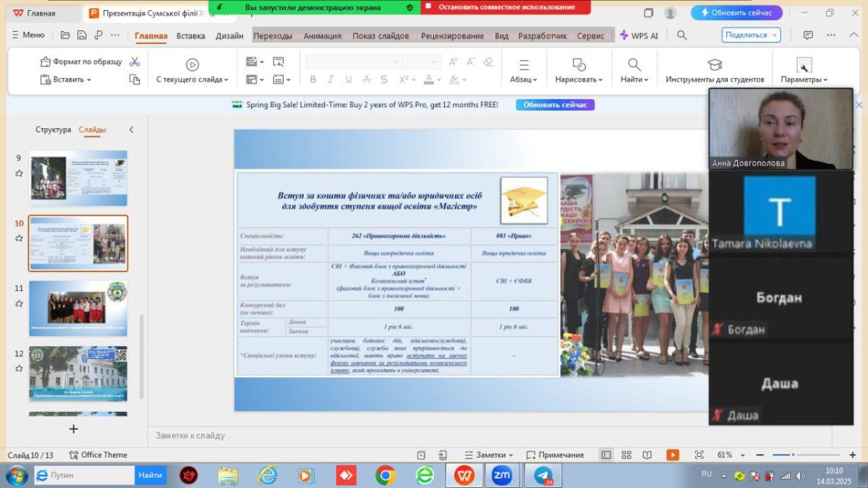Expand the Paste dropdown
Viewport: 868px width, 488px height.
click(89, 80)
